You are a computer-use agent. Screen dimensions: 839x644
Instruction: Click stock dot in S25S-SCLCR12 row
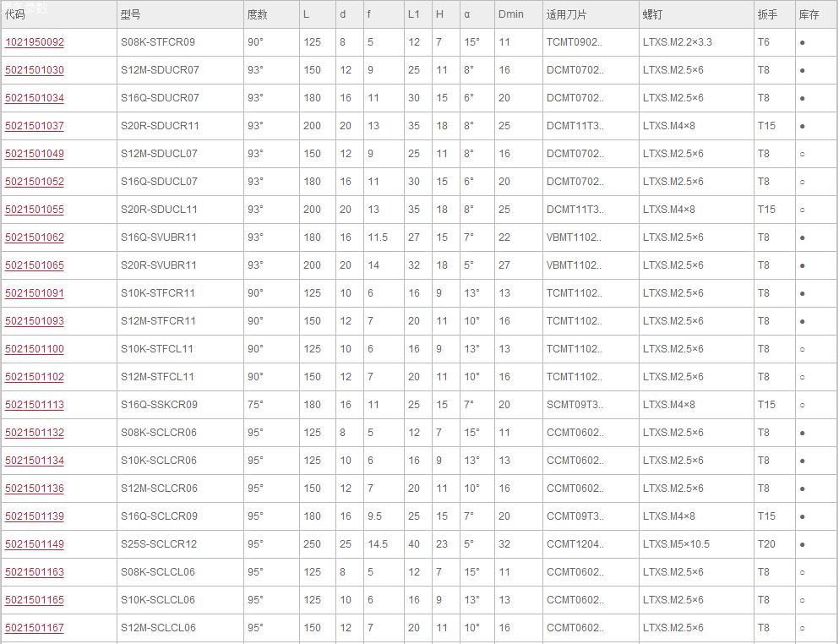coord(802,544)
